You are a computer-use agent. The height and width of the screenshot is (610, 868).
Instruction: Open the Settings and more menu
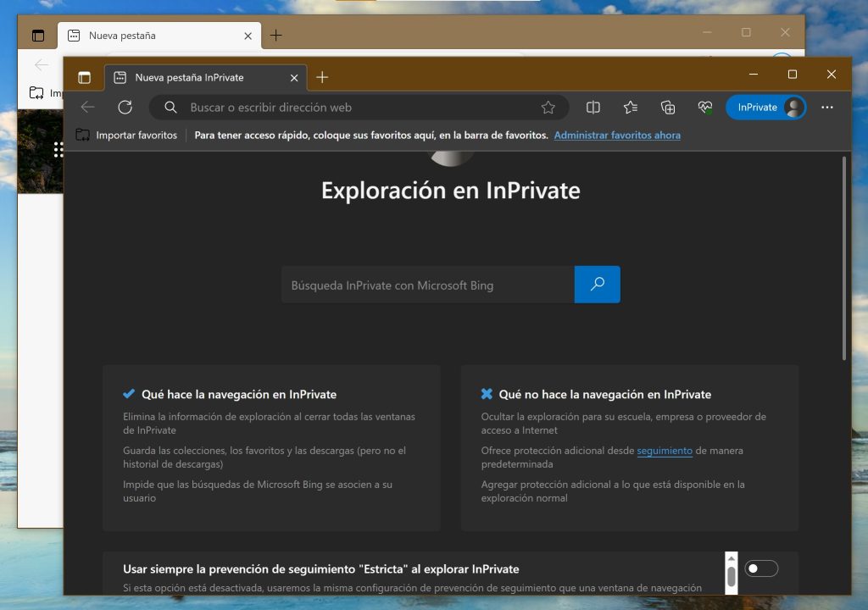(828, 108)
